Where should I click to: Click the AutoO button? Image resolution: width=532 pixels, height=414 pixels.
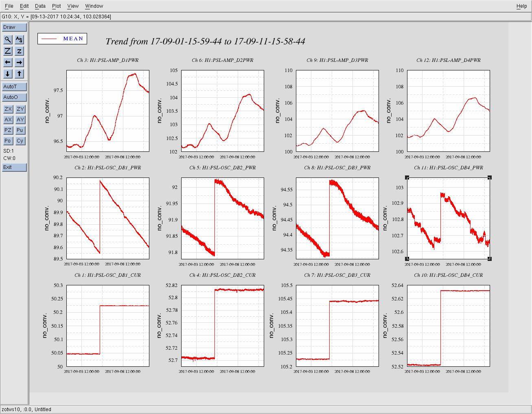pos(14,97)
